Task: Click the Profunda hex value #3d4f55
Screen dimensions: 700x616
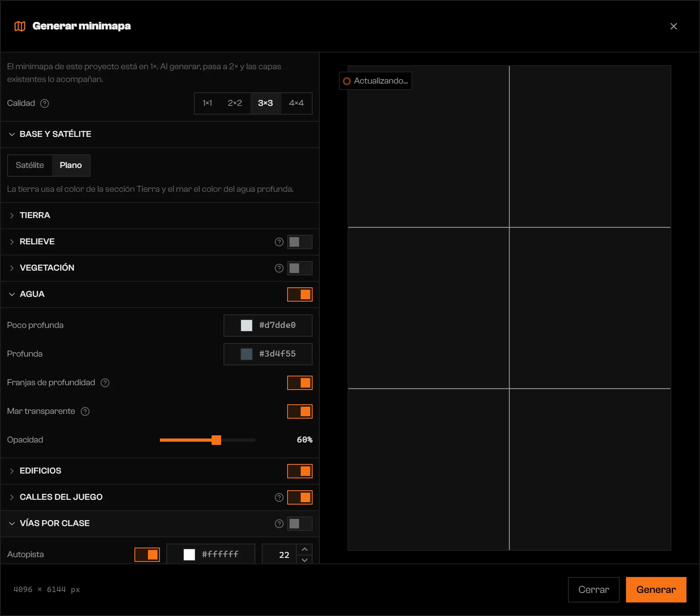Action: pyautogui.click(x=278, y=354)
